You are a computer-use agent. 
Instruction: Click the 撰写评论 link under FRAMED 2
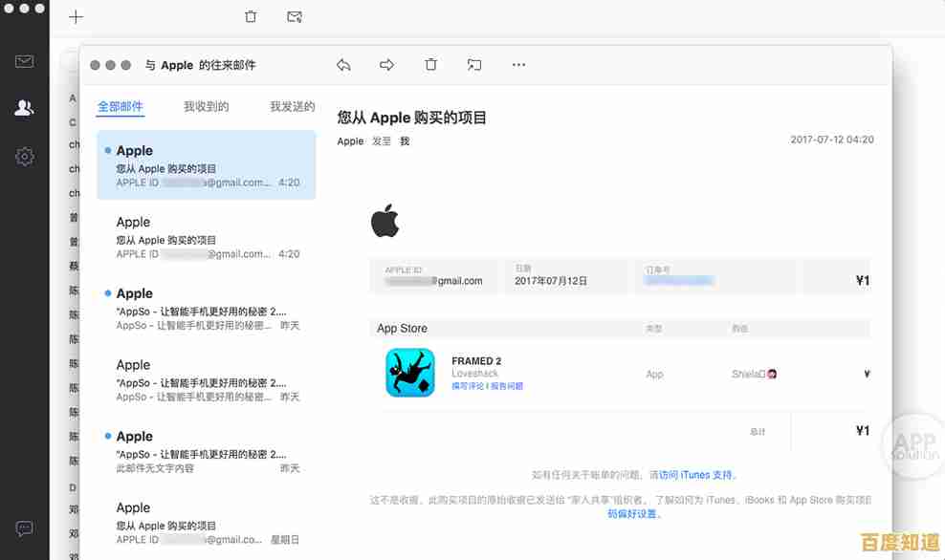[x=468, y=387]
